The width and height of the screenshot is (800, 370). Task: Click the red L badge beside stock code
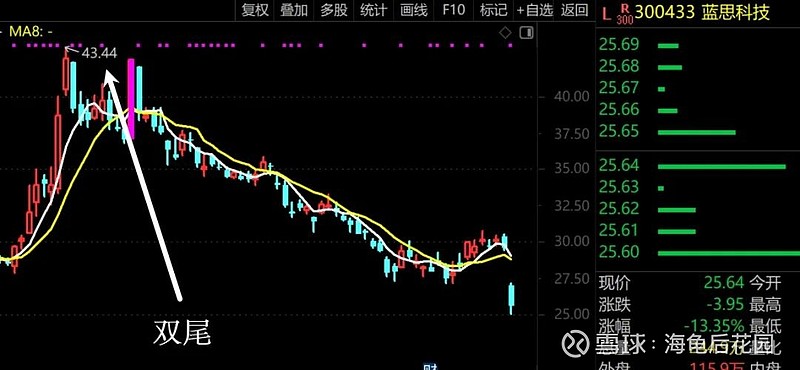tap(606, 14)
